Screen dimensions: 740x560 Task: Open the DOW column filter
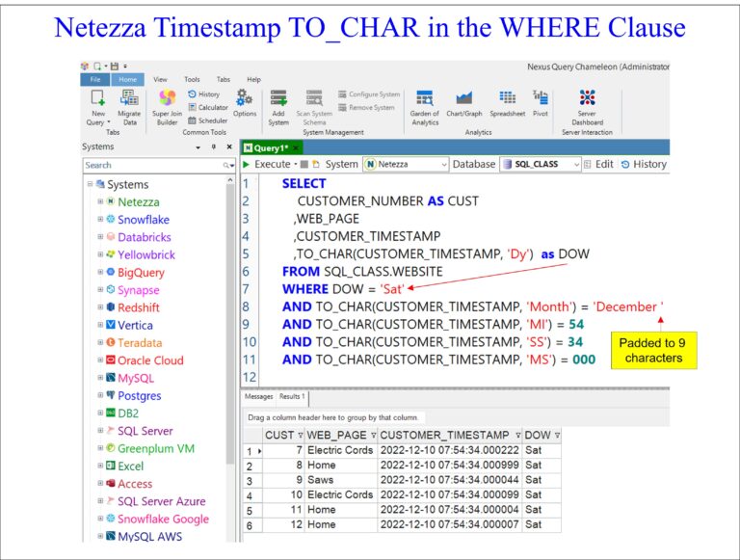[557, 436]
